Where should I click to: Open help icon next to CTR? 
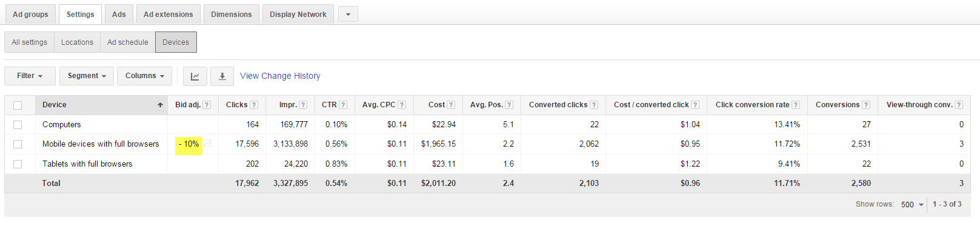343,105
